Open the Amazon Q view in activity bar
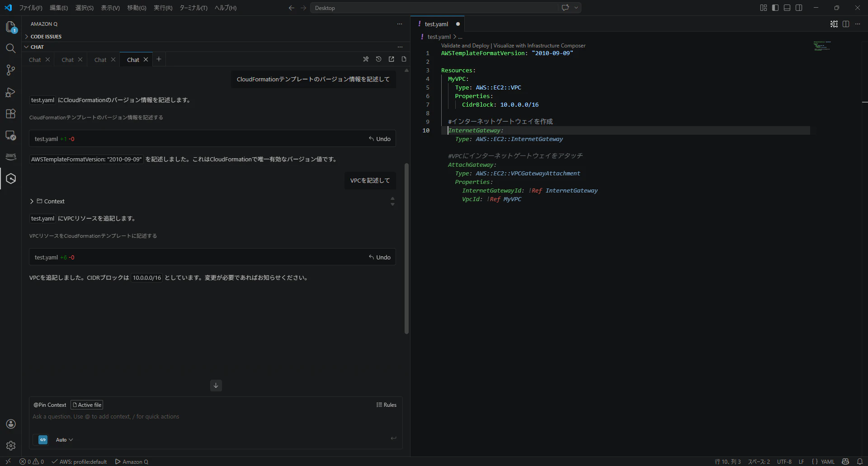 pos(11,179)
